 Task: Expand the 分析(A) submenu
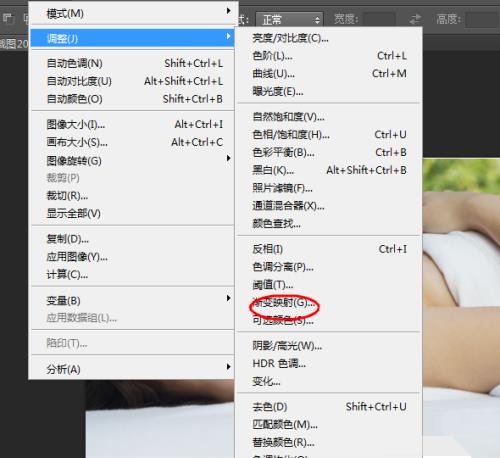coord(133,368)
